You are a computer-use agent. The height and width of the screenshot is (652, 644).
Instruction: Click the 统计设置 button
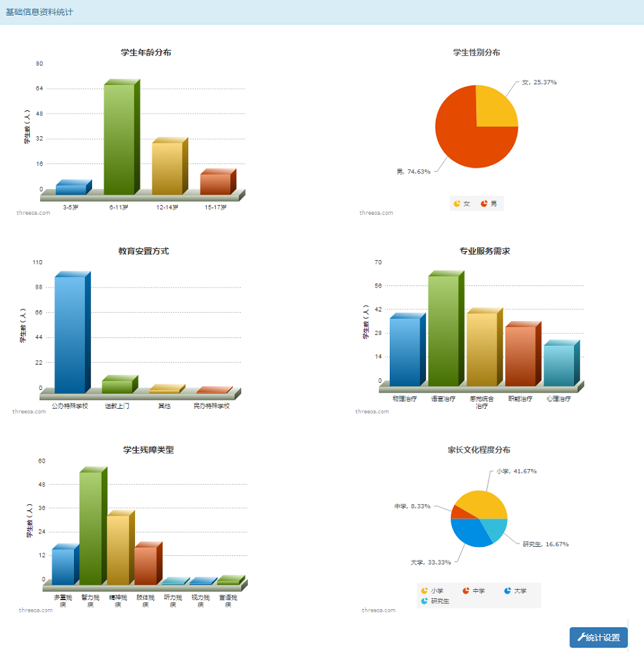click(x=598, y=637)
